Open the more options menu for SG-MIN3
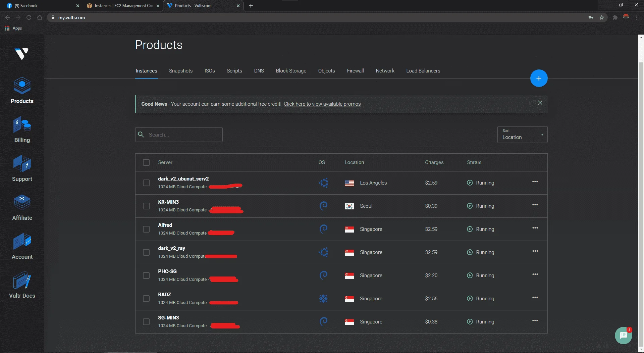 [x=535, y=321]
